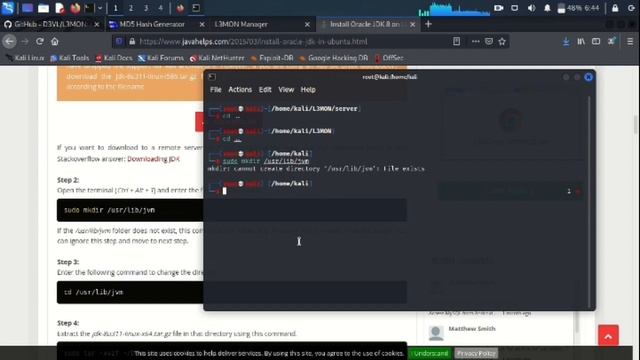
Task: Launch Firefox from the panel launcher
Action: point(75,8)
